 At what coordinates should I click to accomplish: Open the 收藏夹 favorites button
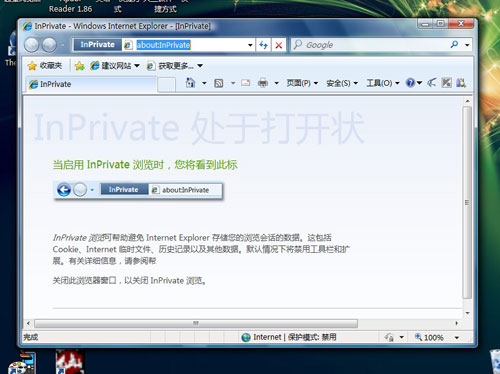pyautogui.click(x=46, y=66)
